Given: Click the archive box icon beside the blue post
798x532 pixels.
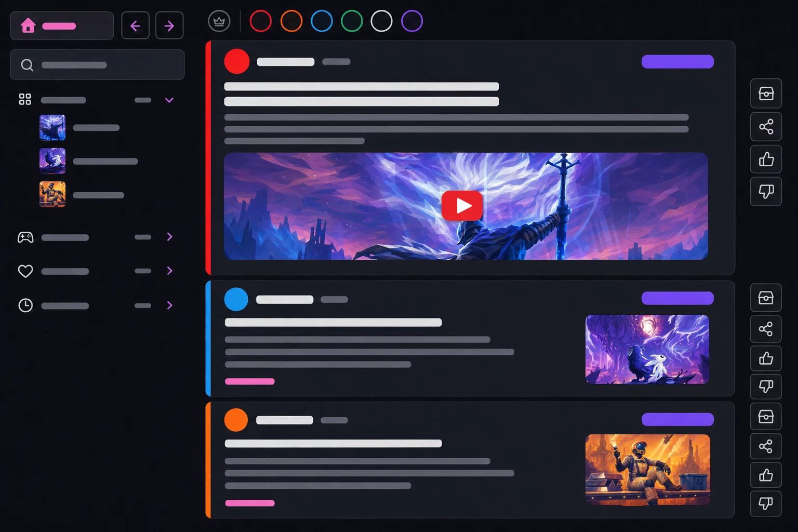Looking at the screenshot, I should click(766, 298).
